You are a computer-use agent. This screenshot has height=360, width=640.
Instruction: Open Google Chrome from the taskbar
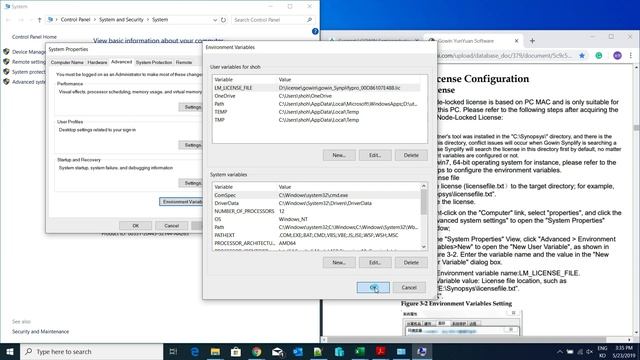click(x=256, y=351)
